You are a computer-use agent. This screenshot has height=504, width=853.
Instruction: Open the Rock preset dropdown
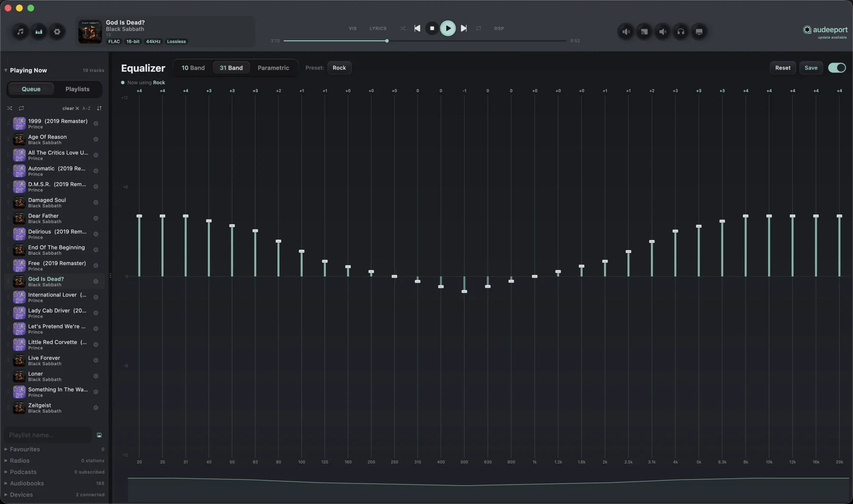click(x=339, y=68)
